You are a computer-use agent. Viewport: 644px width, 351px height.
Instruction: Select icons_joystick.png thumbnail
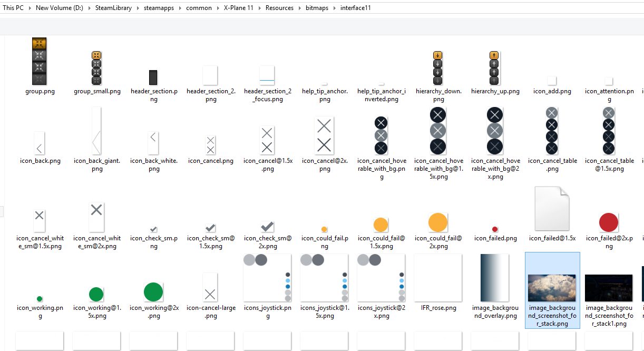tap(267, 278)
